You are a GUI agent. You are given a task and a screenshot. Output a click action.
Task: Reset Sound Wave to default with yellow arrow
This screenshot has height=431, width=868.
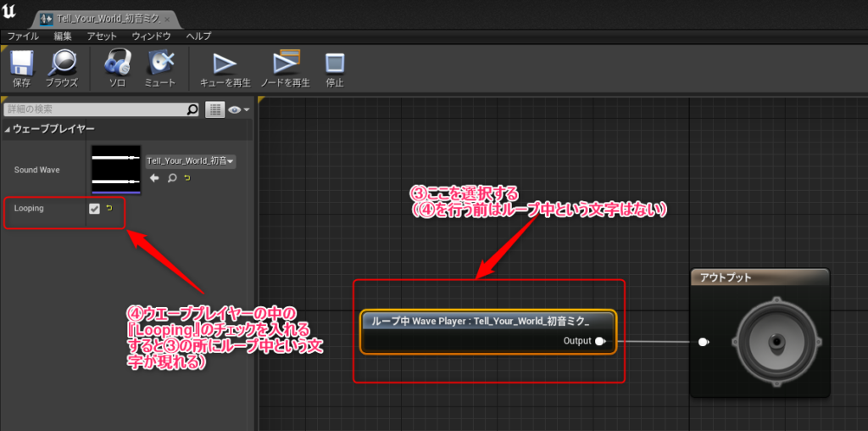click(187, 179)
